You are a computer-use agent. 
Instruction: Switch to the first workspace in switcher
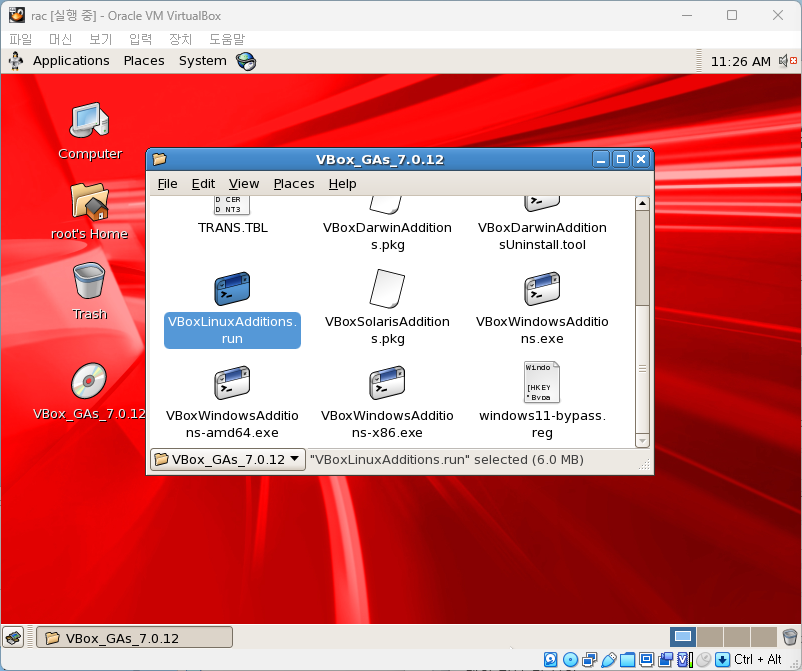tap(683, 637)
